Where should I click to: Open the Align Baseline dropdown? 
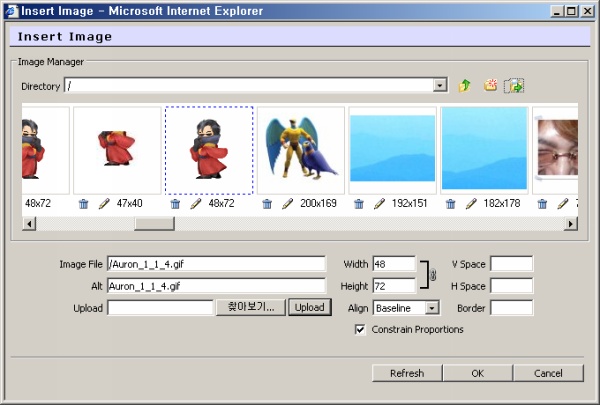pos(432,308)
